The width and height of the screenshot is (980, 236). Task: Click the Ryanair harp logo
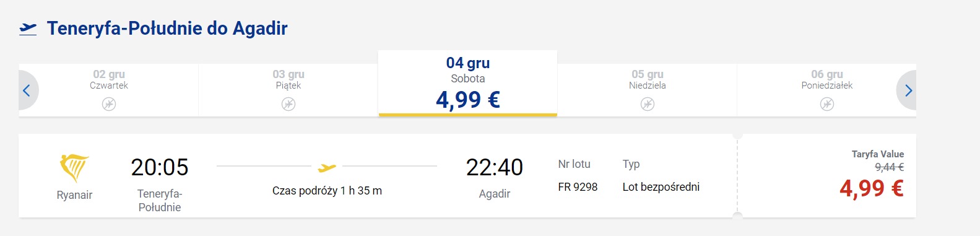[74, 168]
